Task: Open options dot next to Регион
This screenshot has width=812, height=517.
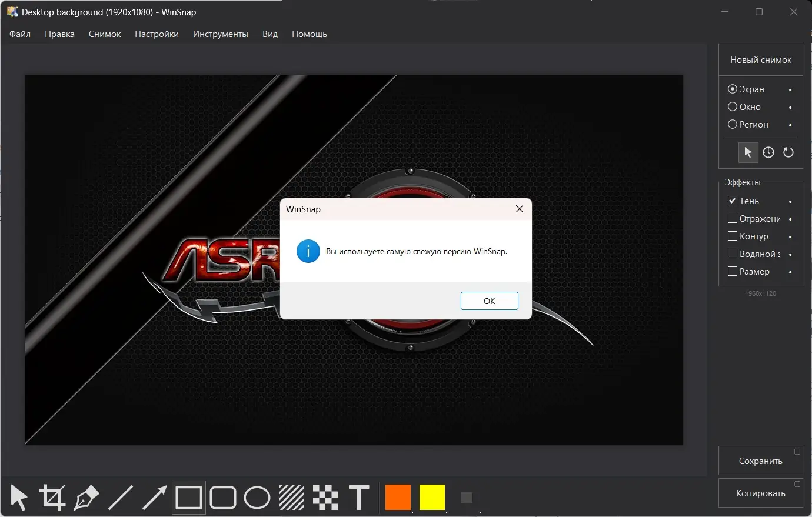Action: tap(790, 125)
